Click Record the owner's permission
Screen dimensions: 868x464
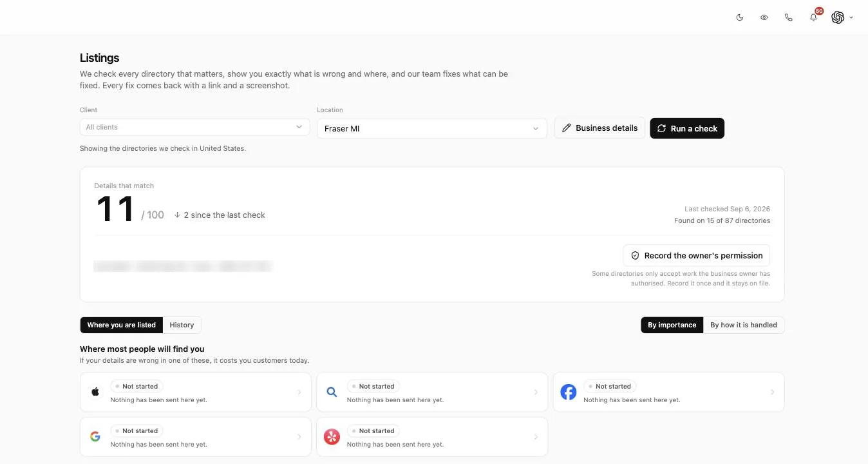tap(696, 255)
